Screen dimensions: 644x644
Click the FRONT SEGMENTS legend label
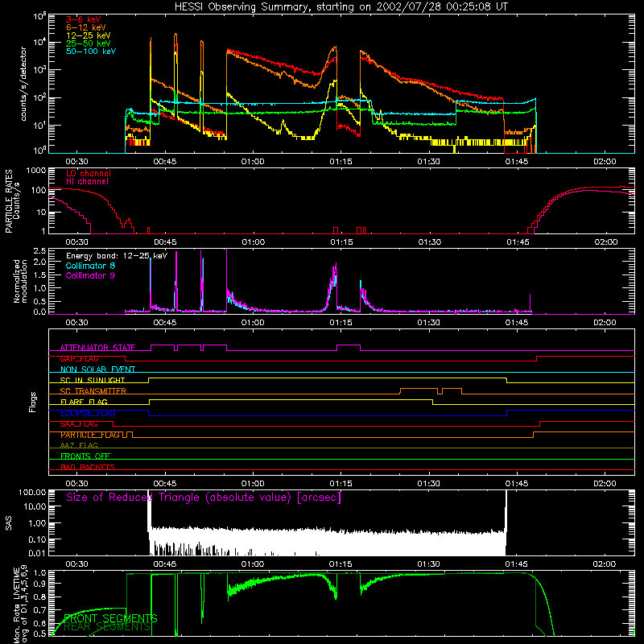coord(110,618)
